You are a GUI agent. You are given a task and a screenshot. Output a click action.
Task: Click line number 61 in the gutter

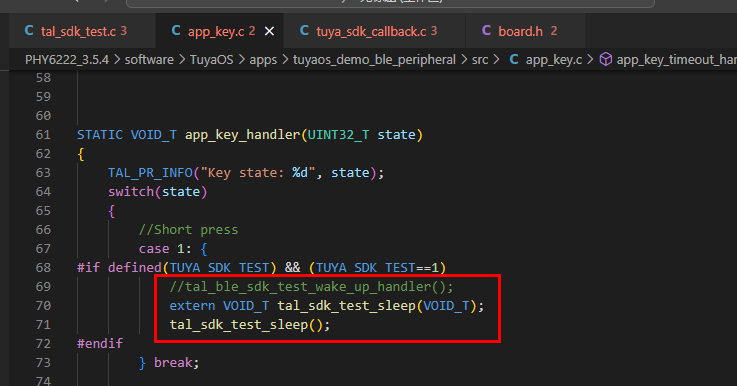point(43,135)
